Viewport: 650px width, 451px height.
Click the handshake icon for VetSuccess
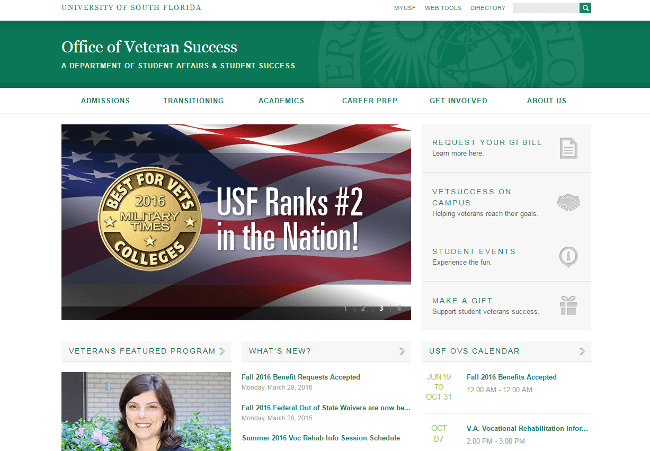pos(568,202)
